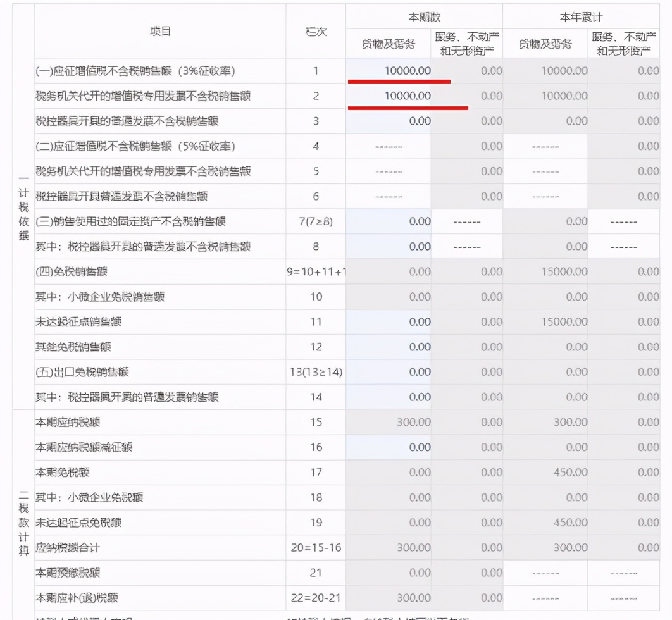Click the 300.00 value for 本期应补(退)税额
This screenshot has height=620, width=672.
pyautogui.click(x=414, y=597)
